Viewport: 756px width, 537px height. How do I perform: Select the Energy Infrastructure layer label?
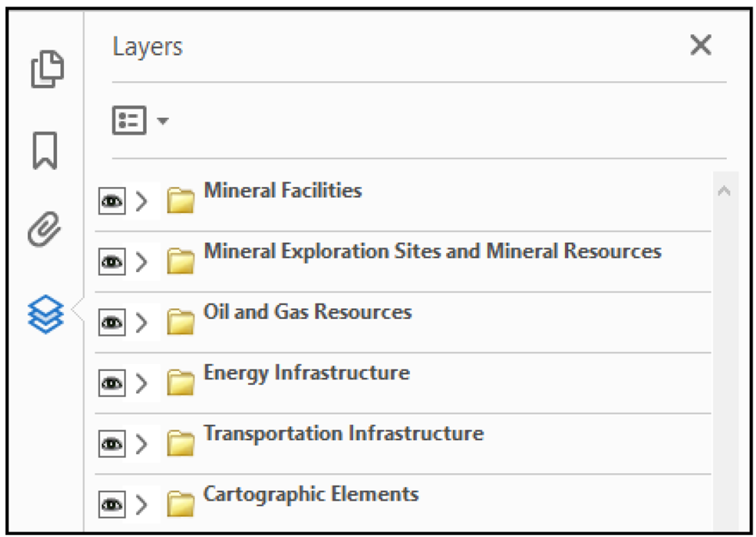307,373
